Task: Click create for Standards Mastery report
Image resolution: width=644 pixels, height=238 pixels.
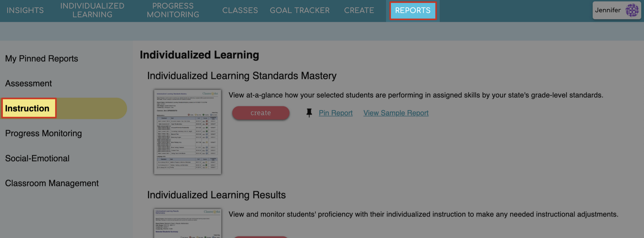Action: [x=261, y=113]
